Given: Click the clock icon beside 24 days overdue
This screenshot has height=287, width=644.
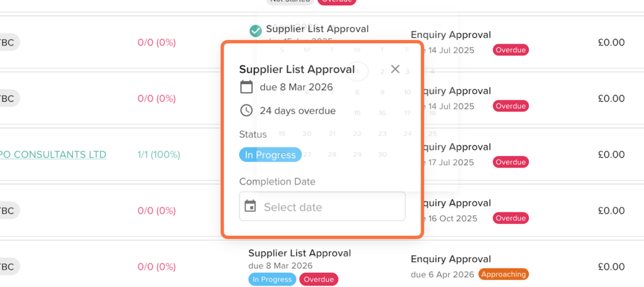Looking at the screenshot, I should coord(246,110).
